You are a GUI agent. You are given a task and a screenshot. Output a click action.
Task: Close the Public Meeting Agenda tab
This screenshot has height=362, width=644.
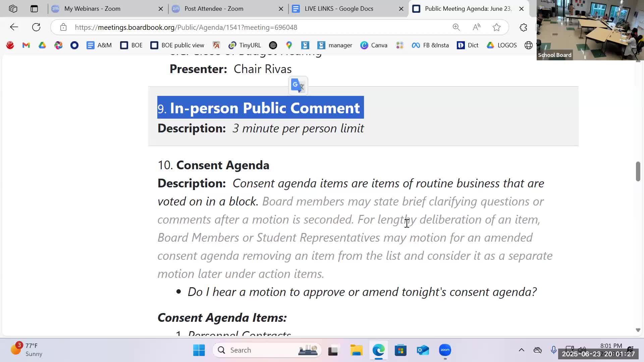click(522, 9)
